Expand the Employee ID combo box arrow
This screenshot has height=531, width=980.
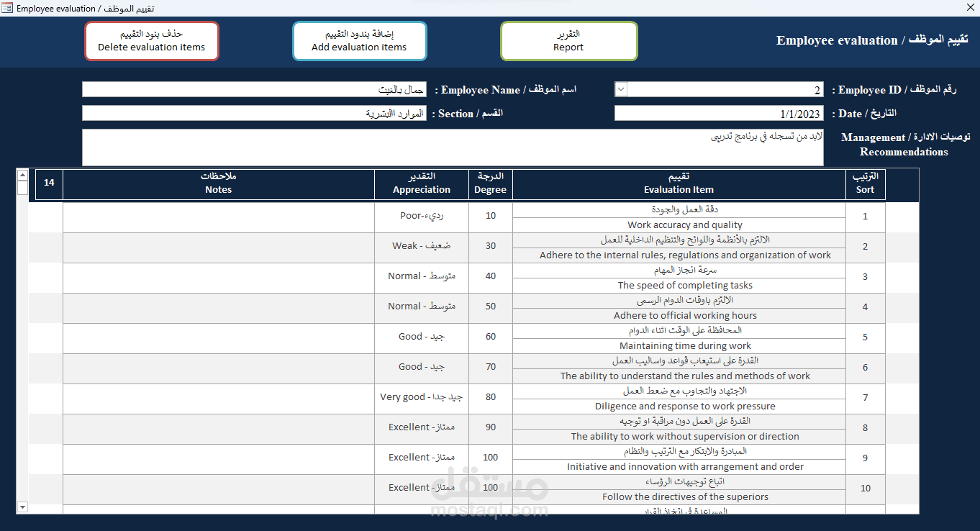(621, 89)
